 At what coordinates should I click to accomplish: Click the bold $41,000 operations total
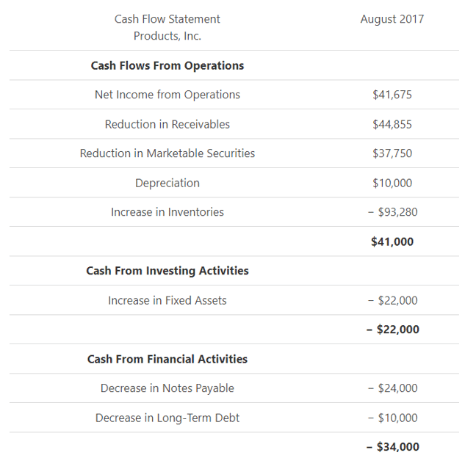coord(392,241)
